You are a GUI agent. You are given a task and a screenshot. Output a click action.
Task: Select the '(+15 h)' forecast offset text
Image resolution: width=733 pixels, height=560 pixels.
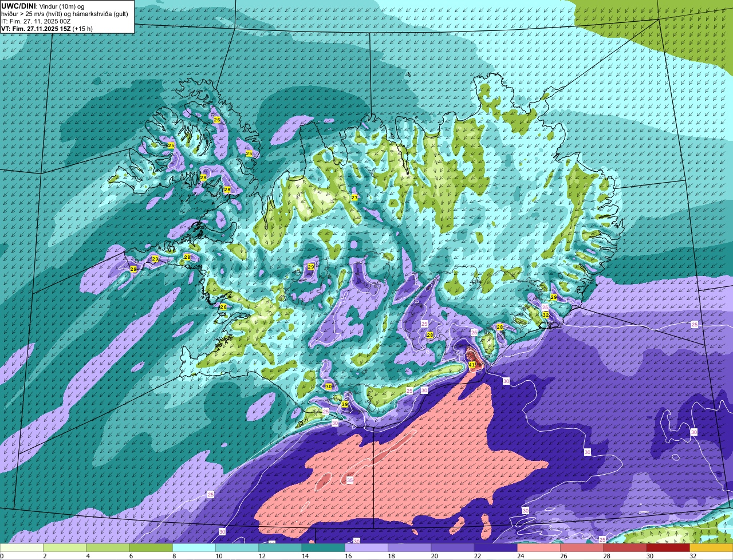click(82, 28)
